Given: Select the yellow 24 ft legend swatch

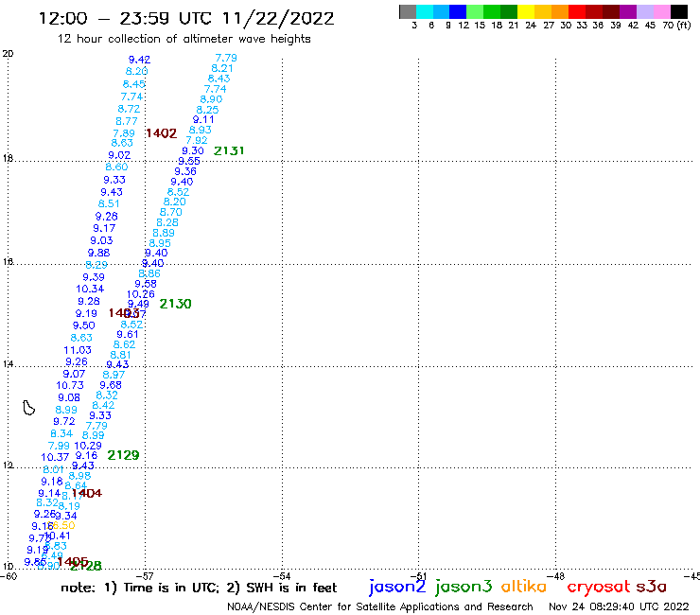Looking at the screenshot, I should click(525, 11).
